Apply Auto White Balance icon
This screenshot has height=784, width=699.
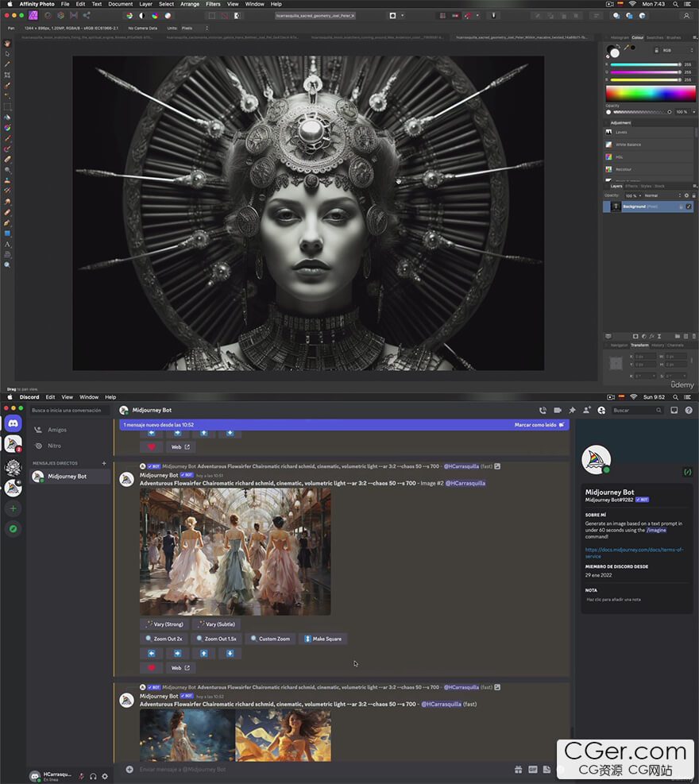pyautogui.click(x=168, y=16)
